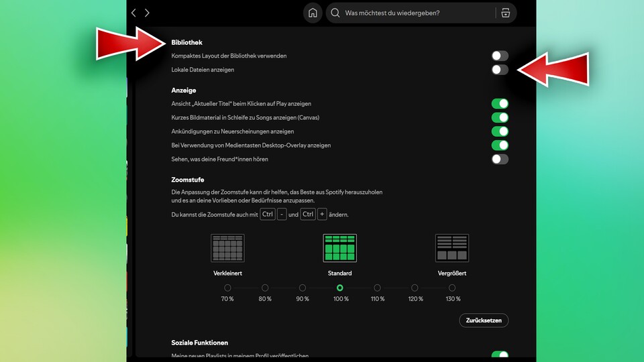Click the 'Anzeige' section heading

(184, 90)
